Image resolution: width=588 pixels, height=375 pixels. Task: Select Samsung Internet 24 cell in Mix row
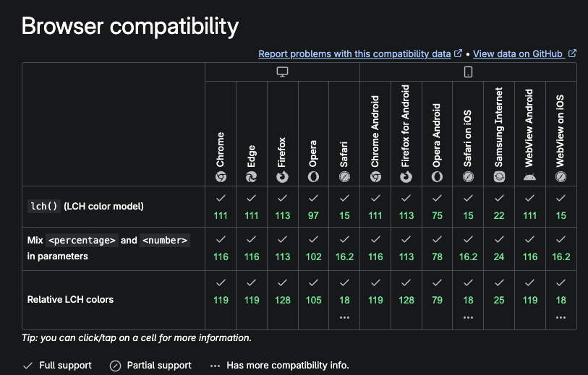tap(499, 249)
